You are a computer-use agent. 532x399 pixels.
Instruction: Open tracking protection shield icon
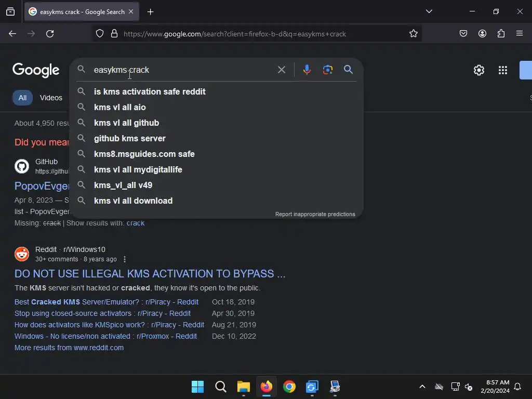[99, 34]
